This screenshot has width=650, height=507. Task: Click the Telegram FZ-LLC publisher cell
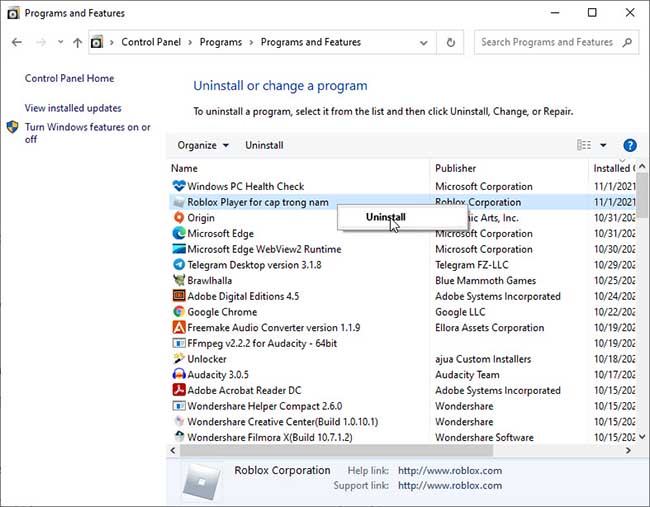point(472,265)
